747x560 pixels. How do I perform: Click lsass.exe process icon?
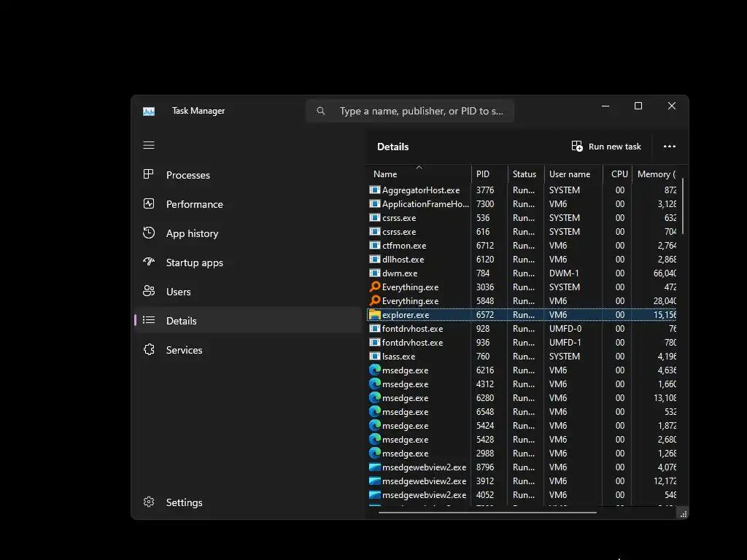tap(375, 356)
